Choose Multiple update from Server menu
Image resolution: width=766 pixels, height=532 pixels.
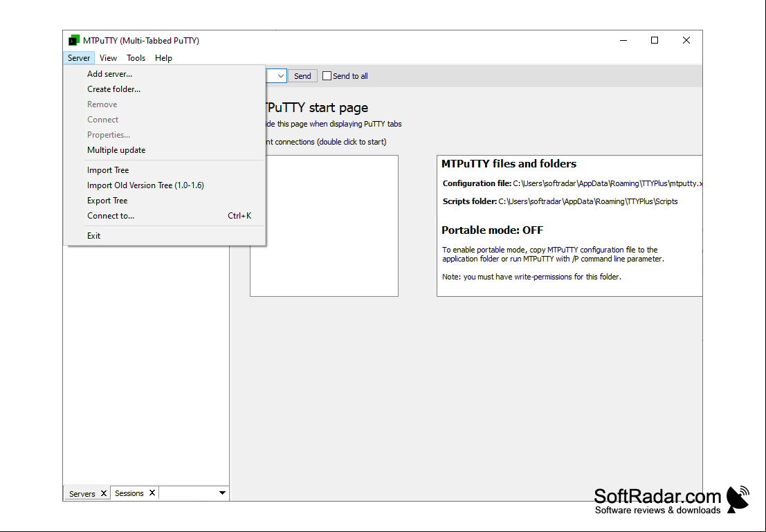click(165, 150)
